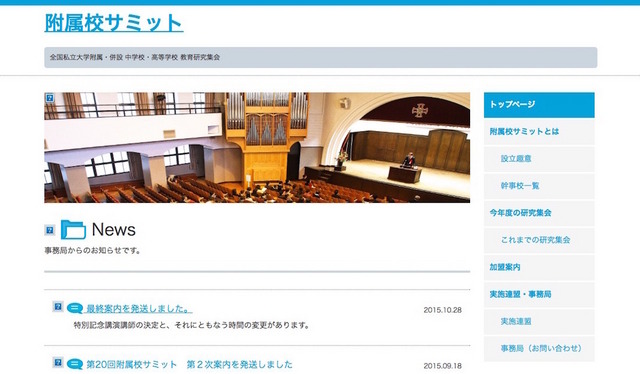Viewport: 640px width, 374px height.
Task: Click the question-mark icon beside News heading
Action: pos(49,230)
